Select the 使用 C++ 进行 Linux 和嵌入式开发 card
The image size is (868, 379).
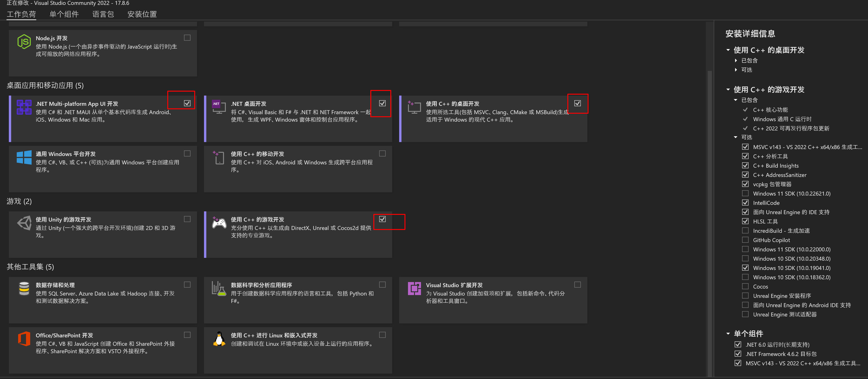(298, 350)
